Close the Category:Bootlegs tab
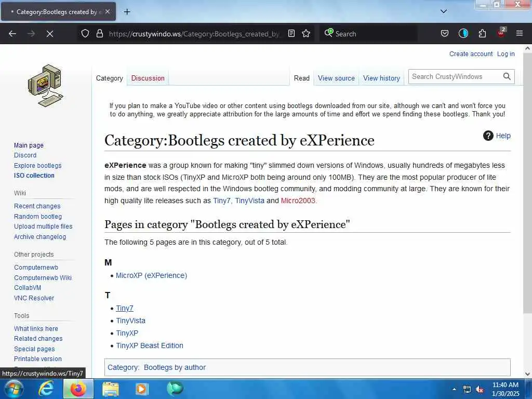The width and height of the screenshot is (532, 399). click(107, 11)
